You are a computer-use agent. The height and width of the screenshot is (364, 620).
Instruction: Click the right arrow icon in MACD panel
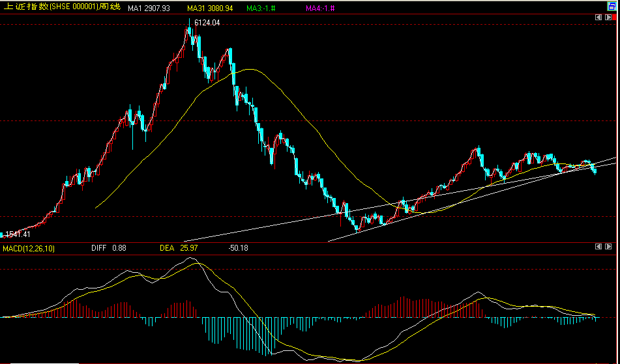pyautogui.click(x=608, y=247)
